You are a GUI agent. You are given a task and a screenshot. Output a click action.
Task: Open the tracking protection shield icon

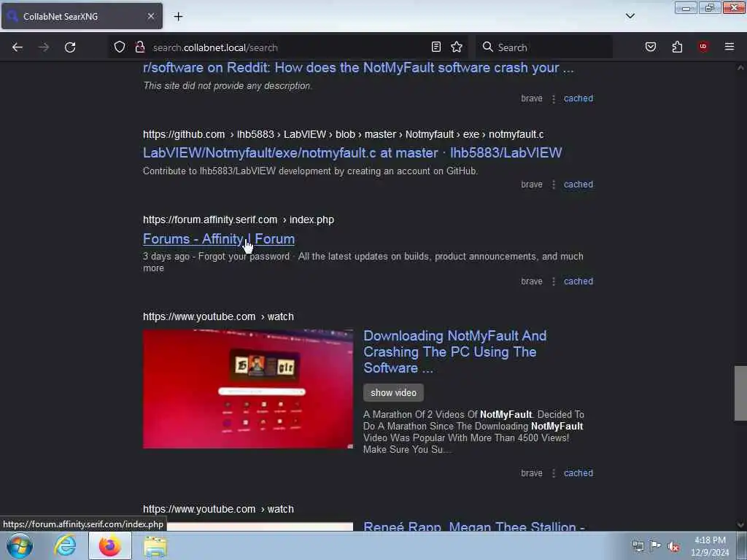click(x=120, y=47)
